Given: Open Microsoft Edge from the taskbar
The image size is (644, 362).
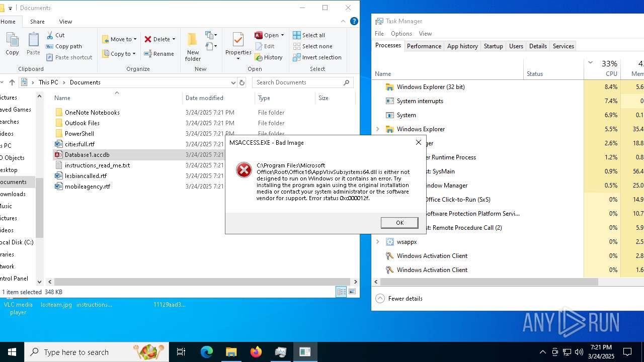Looking at the screenshot, I should pyautogui.click(x=207, y=352).
